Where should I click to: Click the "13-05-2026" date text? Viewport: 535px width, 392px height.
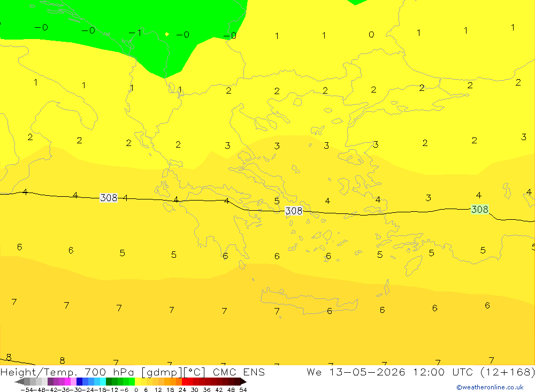[368, 372]
